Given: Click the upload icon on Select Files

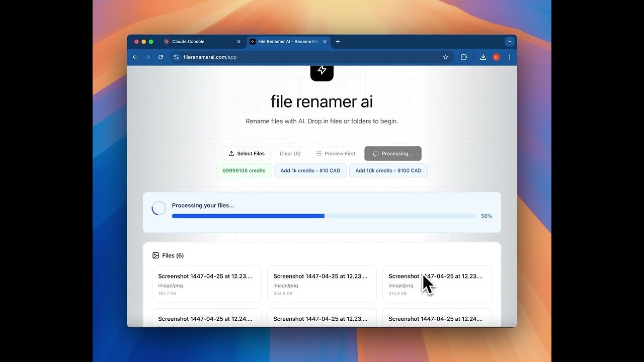Looking at the screenshot, I should tap(232, 153).
